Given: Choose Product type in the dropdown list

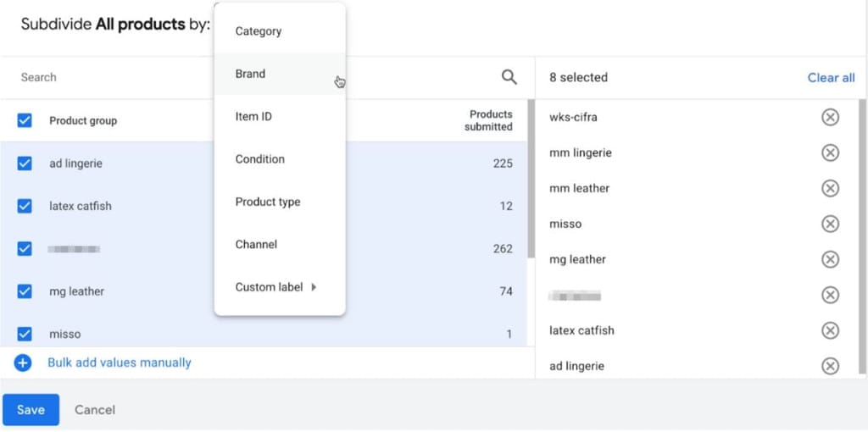Looking at the screenshot, I should (x=268, y=202).
